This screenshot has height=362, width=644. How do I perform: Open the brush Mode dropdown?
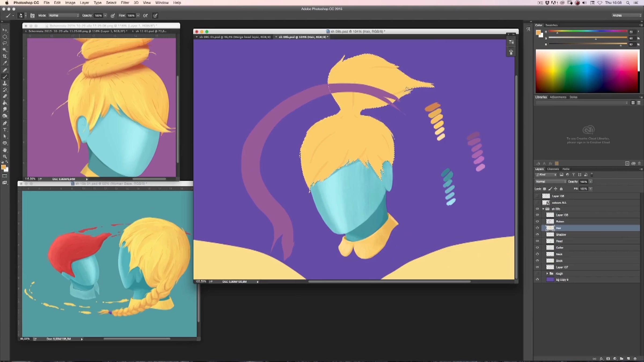64,16
